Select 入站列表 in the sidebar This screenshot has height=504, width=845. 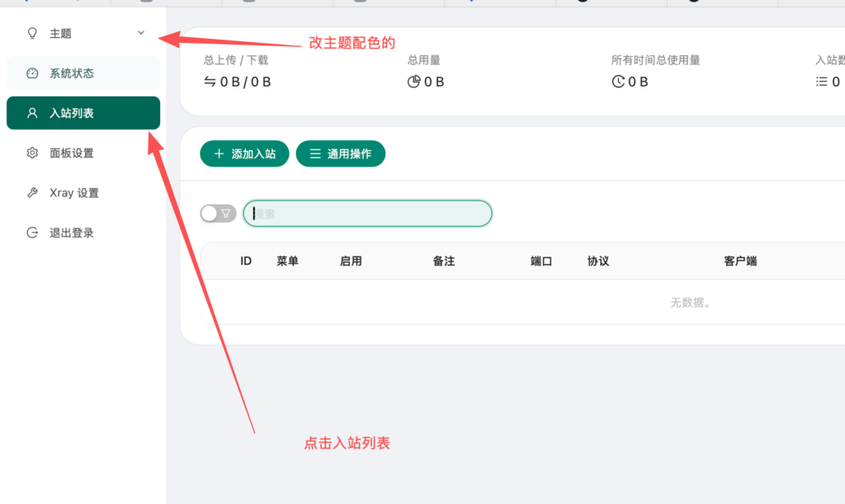[83, 113]
